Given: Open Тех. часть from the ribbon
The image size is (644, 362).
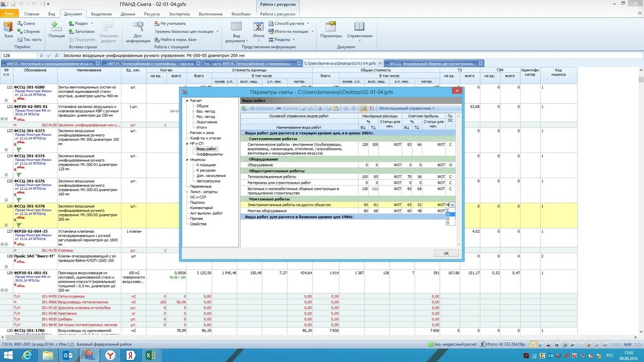Looking at the screenshot, I should point(29,40).
